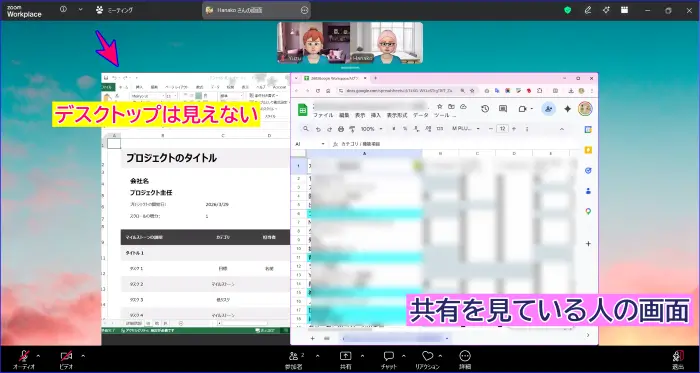Select the red-haired participant's video thumbnail

point(313,43)
